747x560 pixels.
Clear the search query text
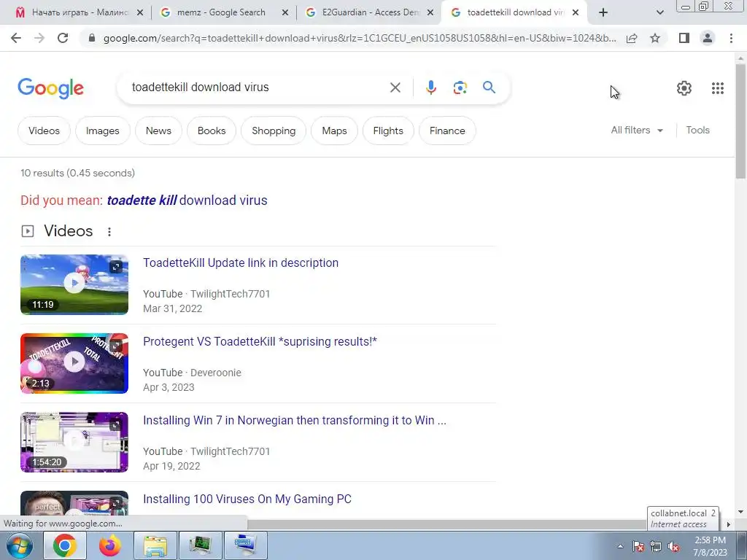click(x=395, y=87)
